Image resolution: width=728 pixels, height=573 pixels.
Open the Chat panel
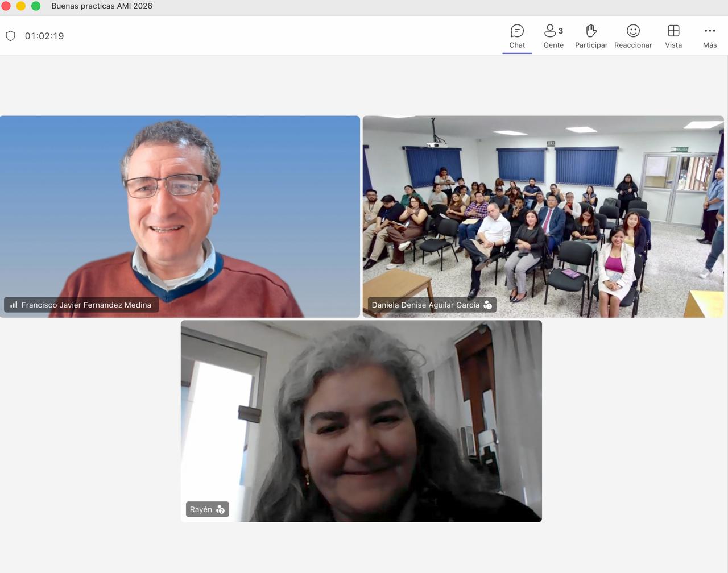tap(517, 36)
